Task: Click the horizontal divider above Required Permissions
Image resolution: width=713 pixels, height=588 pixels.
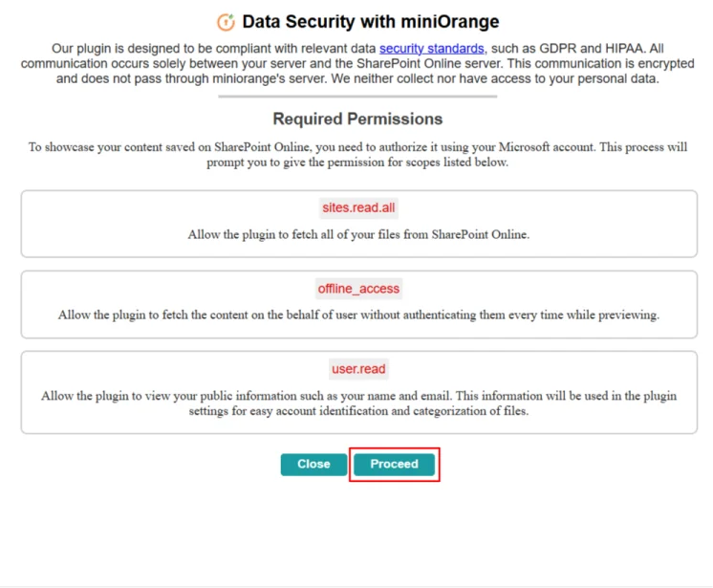Action: click(357, 96)
